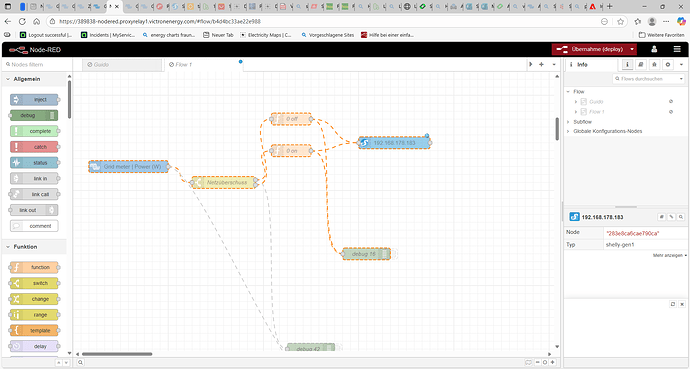
Task: Zoom out the canvas with minus button
Action: [537, 362]
